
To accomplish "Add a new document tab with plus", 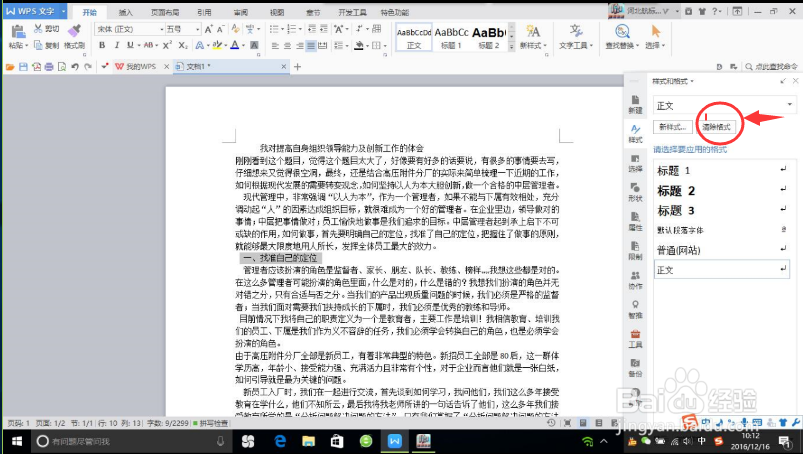I will pos(298,67).
